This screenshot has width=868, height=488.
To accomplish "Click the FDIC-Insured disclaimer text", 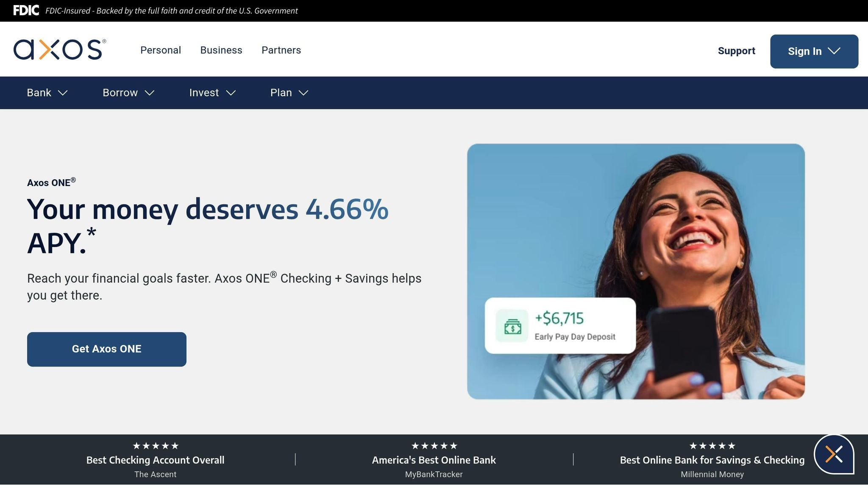I will [x=172, y=11].
